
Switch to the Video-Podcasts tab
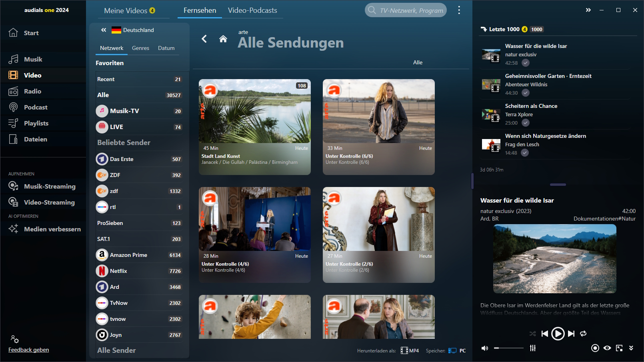[x=252, y=10]
